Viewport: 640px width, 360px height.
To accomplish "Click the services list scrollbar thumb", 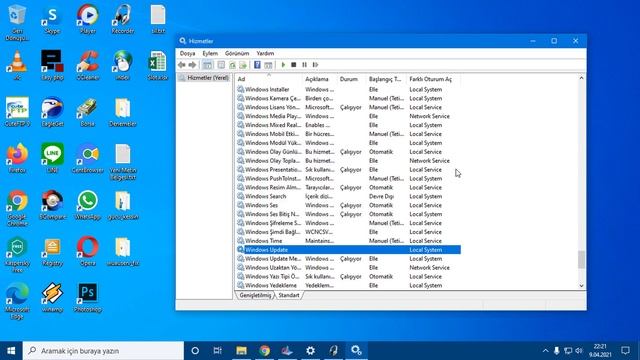I will tap(582, 259).
